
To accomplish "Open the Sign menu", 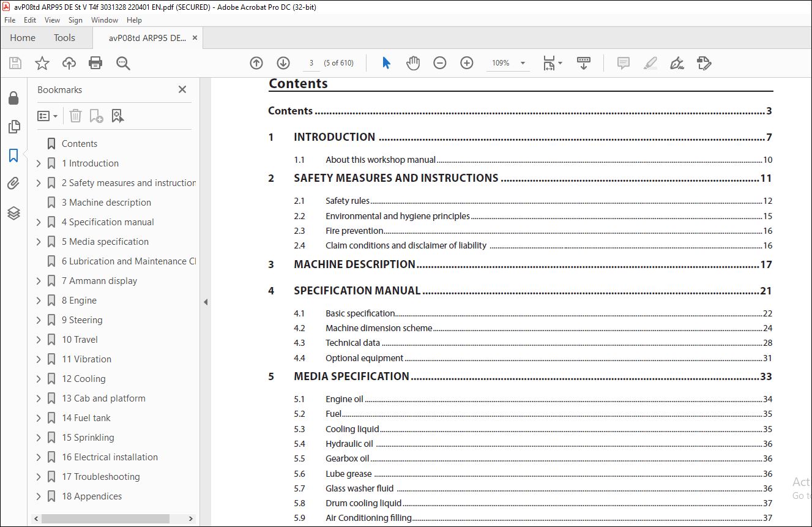I will coord(75,20).
